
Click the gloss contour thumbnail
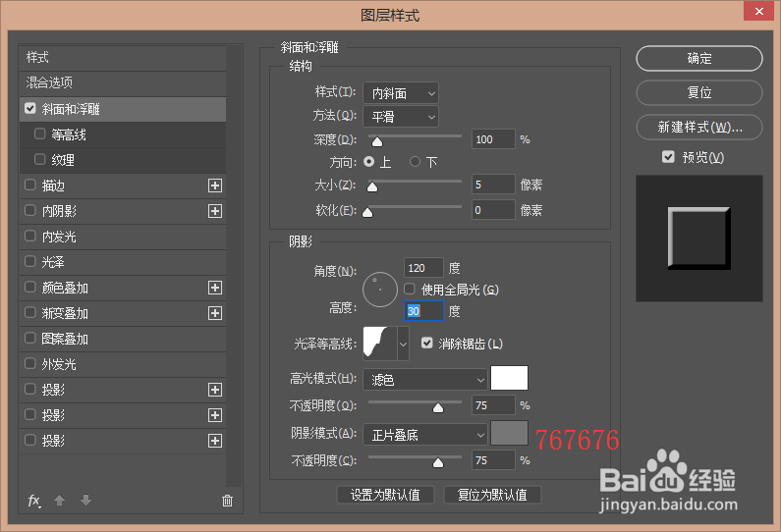(380, 344)
